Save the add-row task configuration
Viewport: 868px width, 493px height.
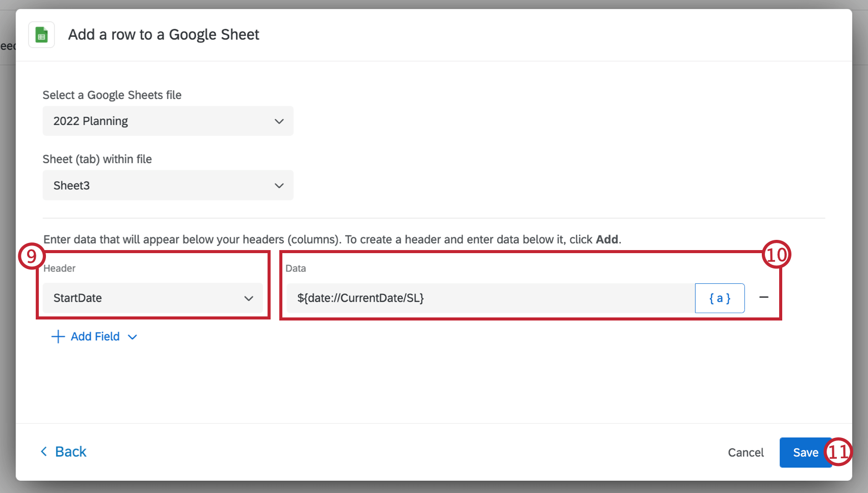(806, 452)
